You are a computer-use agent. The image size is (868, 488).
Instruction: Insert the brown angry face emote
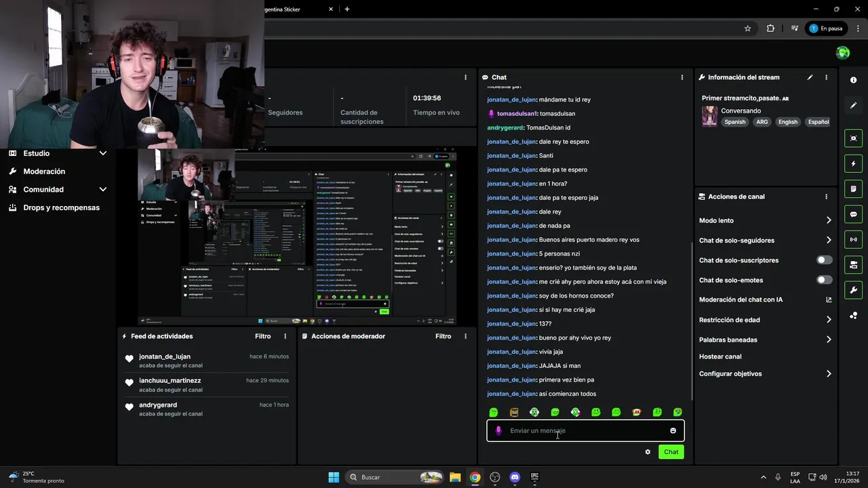[x=514, y=412]
